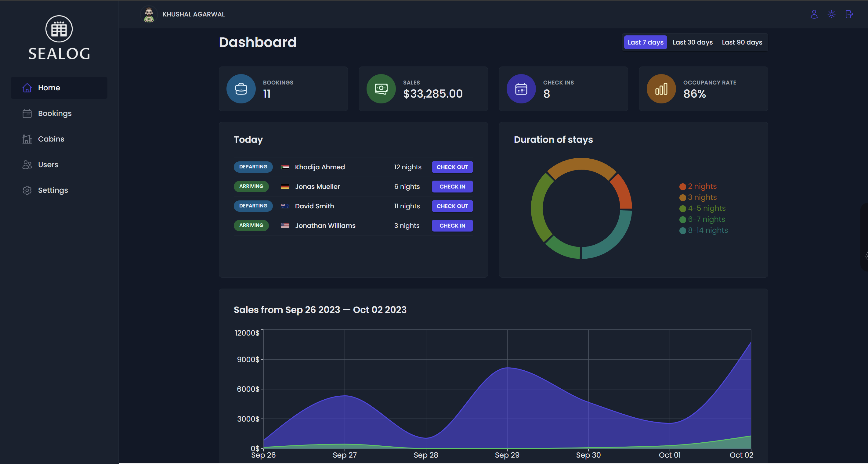Click Check In for Jonas Mueller
This screenshot has height=464, width=868.
(x=452, y=186)
